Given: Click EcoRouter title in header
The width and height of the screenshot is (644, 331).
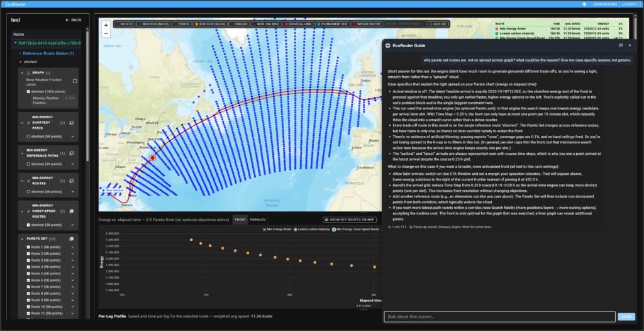Looking at the screenshot, I should pos(14,4).
